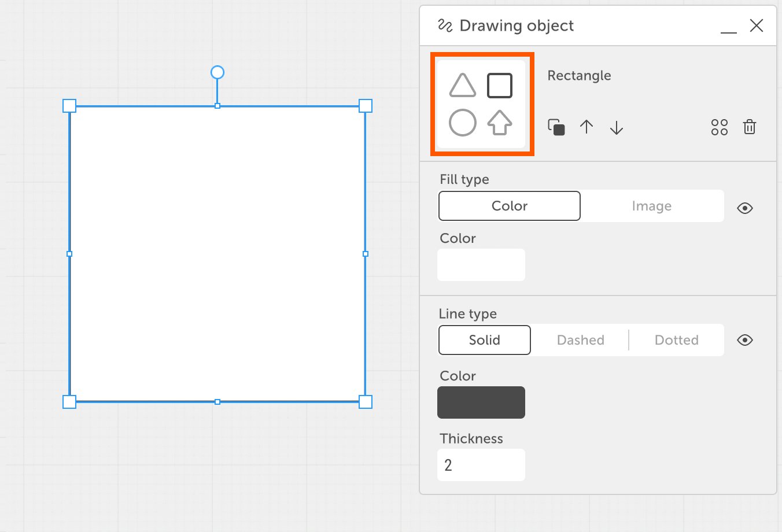The height and width of the screenshot is (532, 782).
Task: Select the triangle shape icon
Action: [462, 86]
